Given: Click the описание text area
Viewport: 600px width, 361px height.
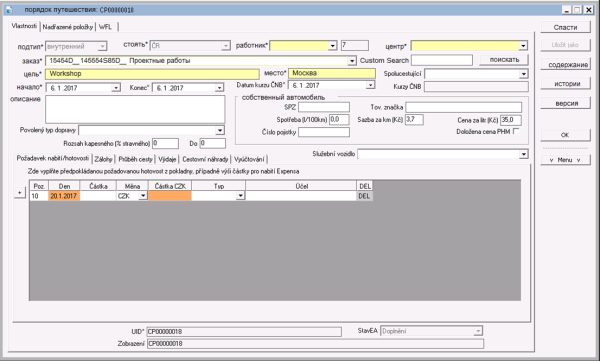Looking at the screenshot, I should pyautogui.click(x=135, y=109).
